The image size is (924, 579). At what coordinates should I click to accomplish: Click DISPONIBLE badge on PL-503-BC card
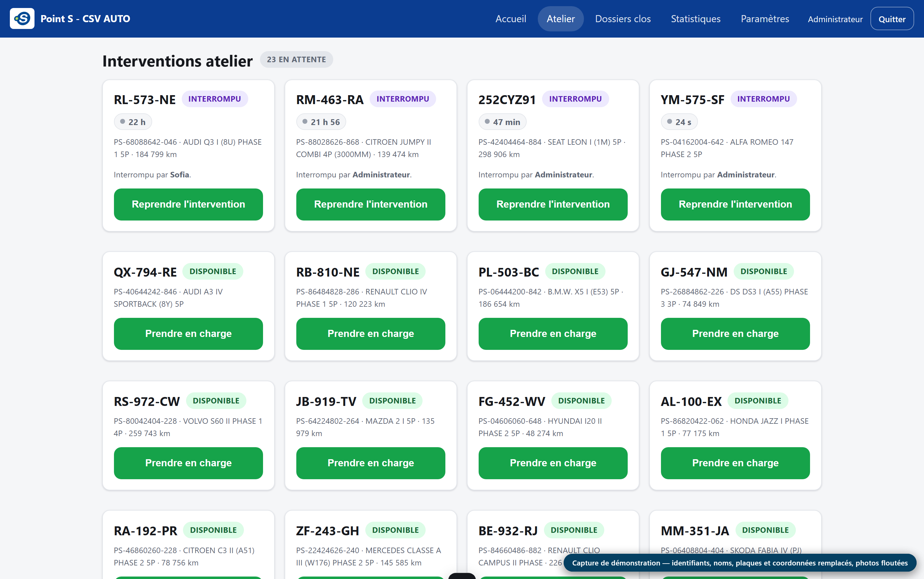575,271
